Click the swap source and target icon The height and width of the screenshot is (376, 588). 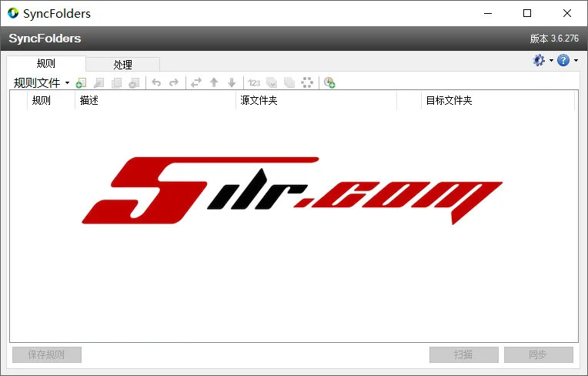[x=196, y=82]
